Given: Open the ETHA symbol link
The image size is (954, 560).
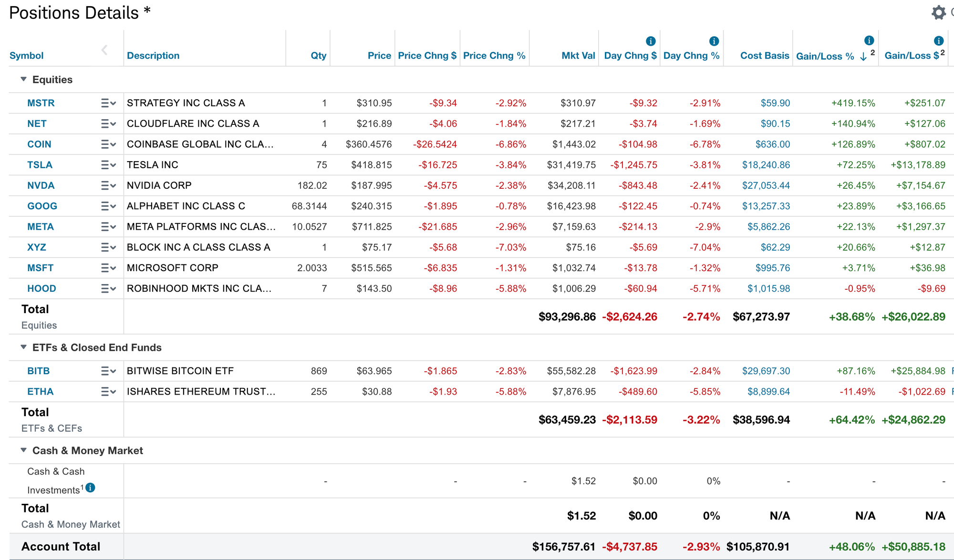Looking at the screenshot, I should click(x=40, y=392).
